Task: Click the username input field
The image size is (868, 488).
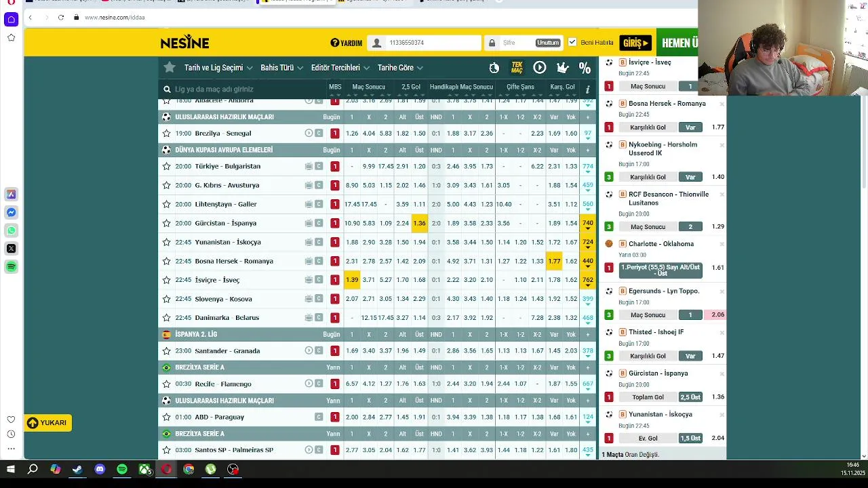Action: click(x=424, y=43)
